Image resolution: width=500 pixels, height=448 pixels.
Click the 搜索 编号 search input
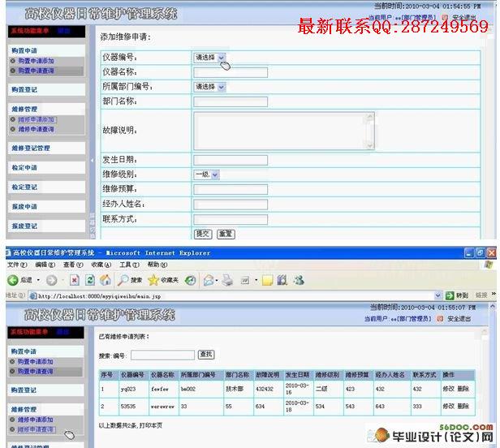(162, 355)
